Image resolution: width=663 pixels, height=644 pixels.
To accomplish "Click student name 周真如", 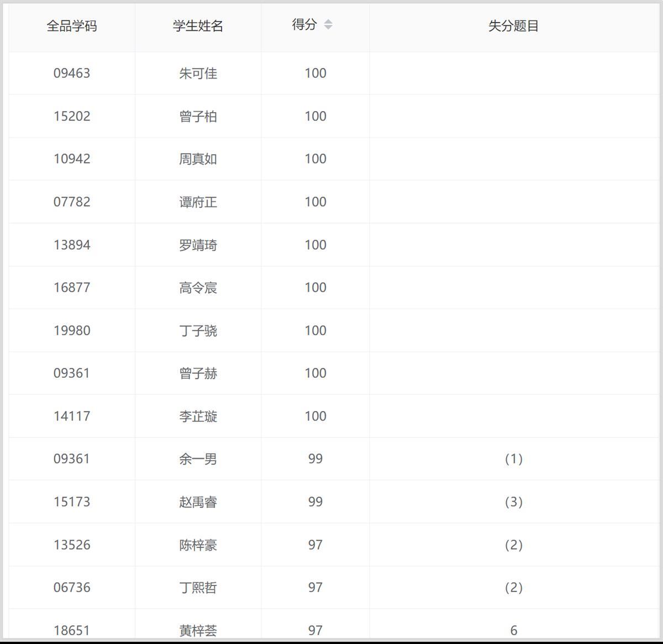I will coord(198,159).
